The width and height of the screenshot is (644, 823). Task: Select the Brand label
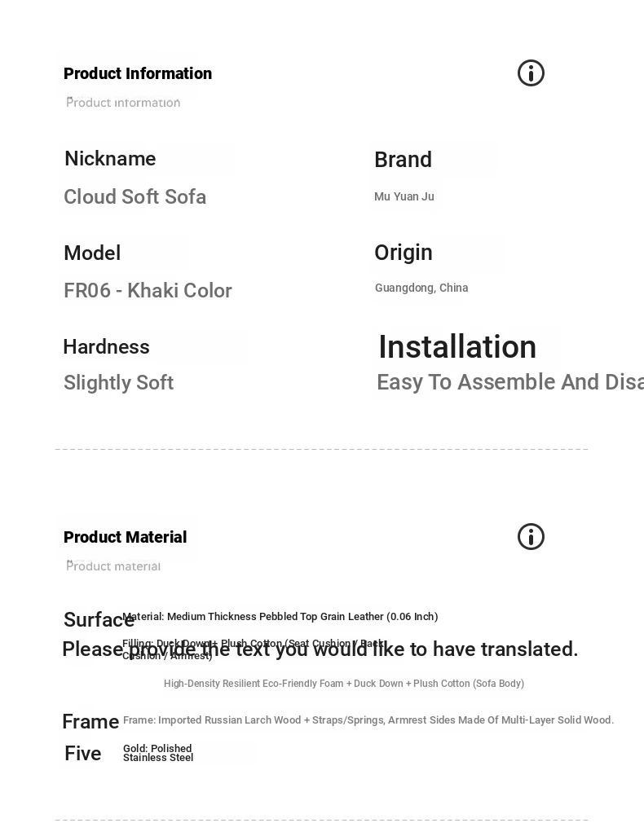pyautogui.click(x=403, y=160)
